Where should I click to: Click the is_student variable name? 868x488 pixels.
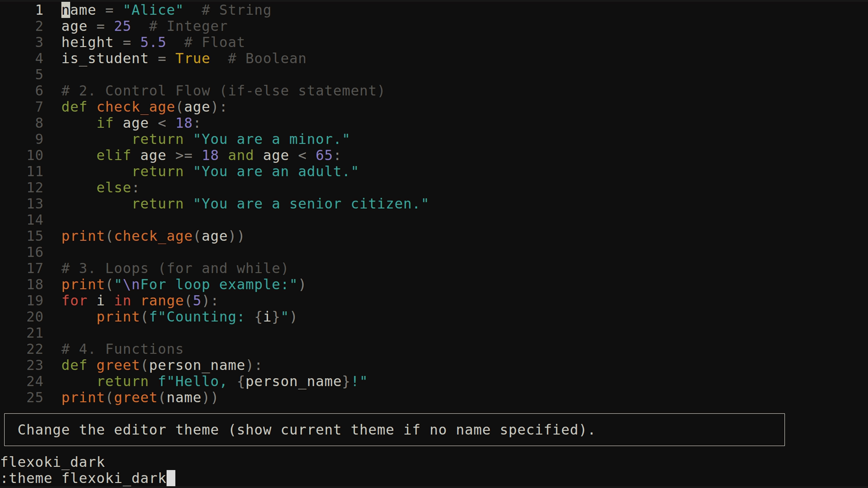click(105, 58)
